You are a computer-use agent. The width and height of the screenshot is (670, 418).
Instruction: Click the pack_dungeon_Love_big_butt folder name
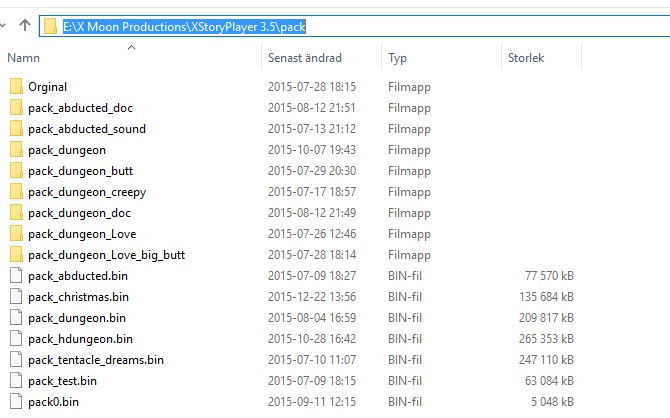[x=106, y=255]
